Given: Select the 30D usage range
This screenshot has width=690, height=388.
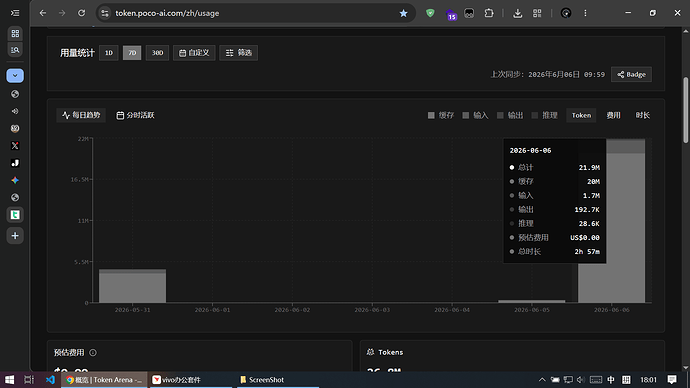Looking at the screenshot, I should coord(157,53).
